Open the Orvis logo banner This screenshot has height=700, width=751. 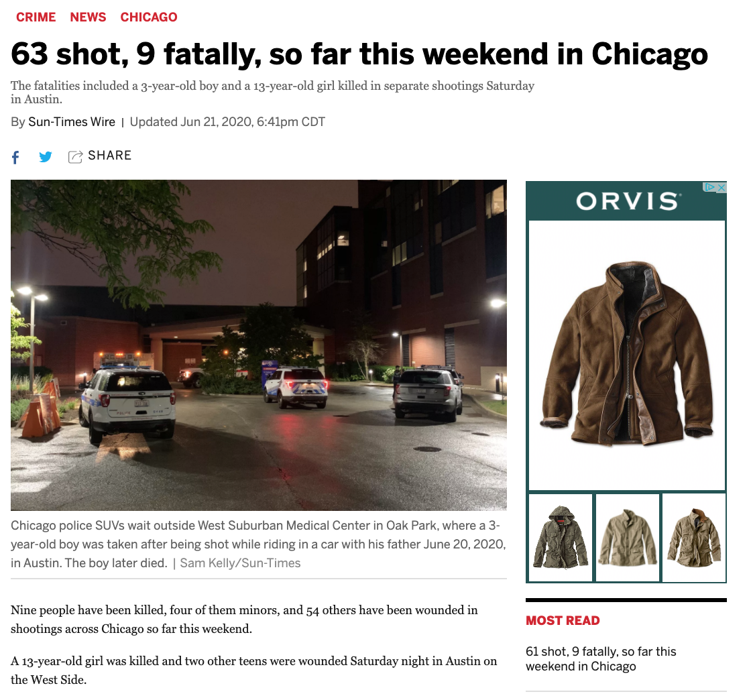pos(626,201)
